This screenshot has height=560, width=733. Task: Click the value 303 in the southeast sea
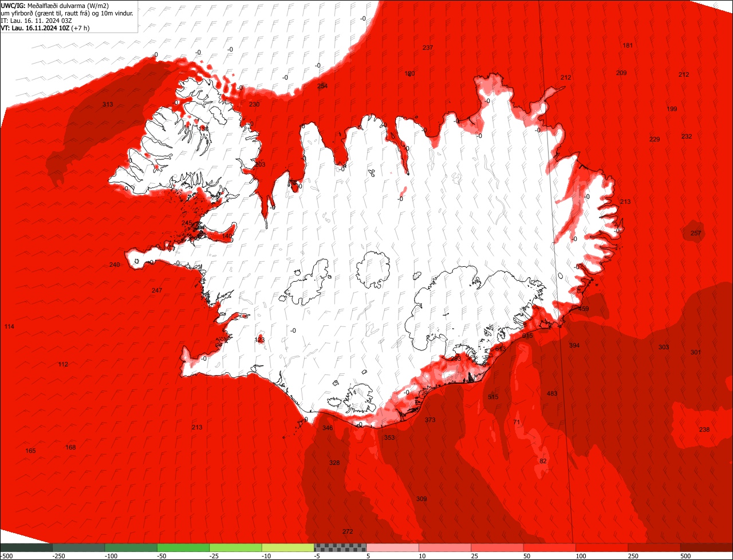tap(664, 347)
